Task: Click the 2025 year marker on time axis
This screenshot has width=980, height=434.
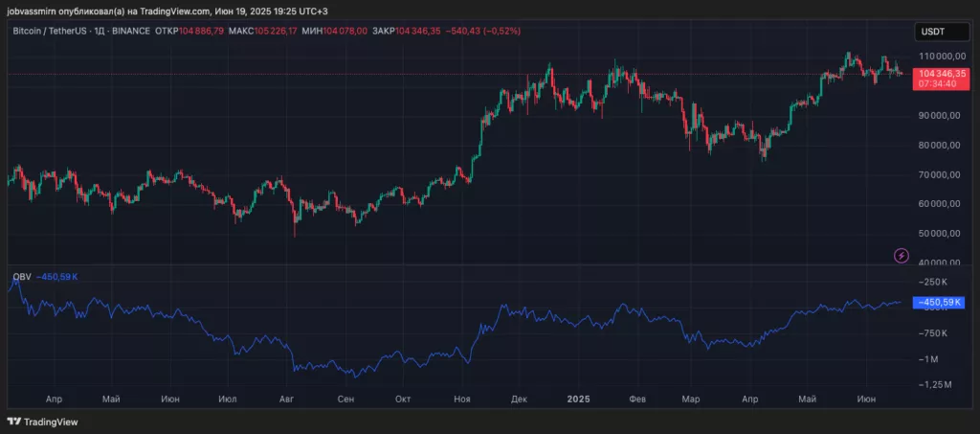Action: point(578,398)
